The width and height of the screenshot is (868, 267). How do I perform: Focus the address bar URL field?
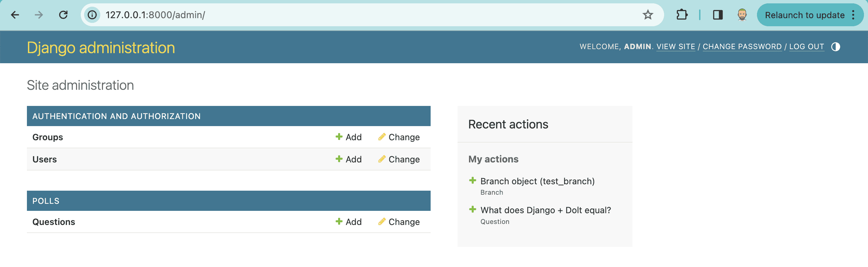pyautogui.click(x=371, y=15)
